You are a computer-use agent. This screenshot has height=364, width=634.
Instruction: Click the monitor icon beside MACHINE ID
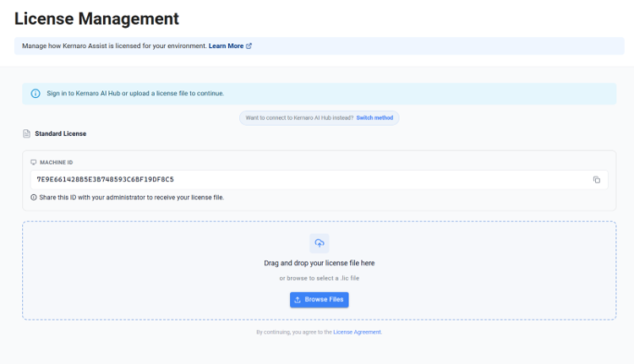point(34,162)
